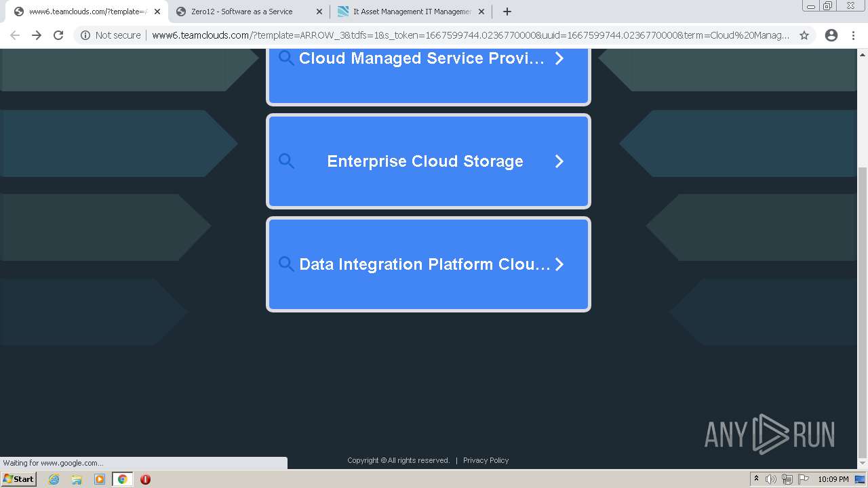The image size is (868, 488).
Task: Open the Chrome three-dot menu
Action: coord(853,35)
